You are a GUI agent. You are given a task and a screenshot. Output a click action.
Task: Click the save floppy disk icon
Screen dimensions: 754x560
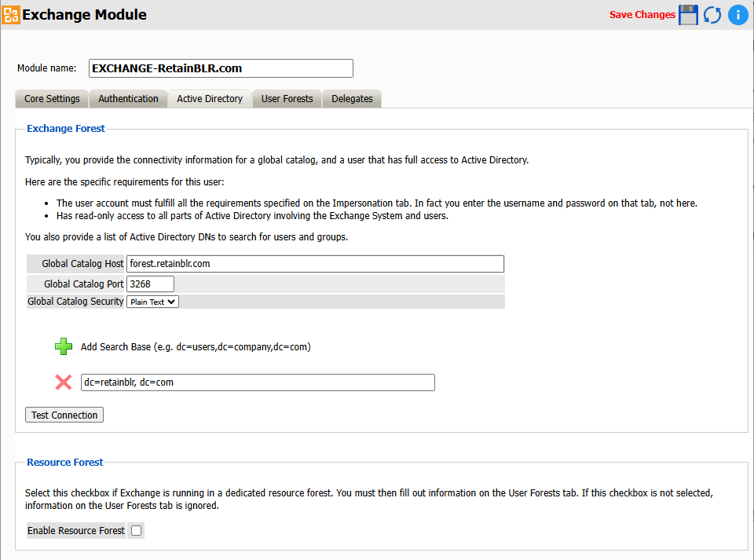689,15
